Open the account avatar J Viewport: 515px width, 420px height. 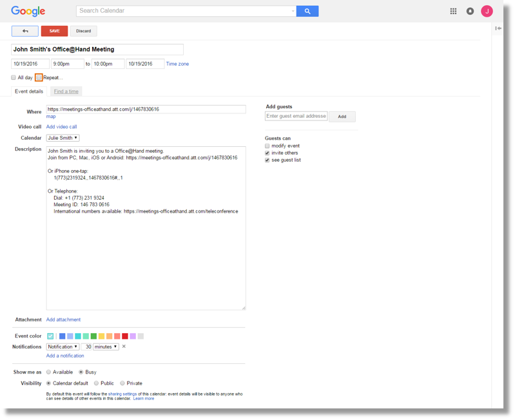point(487,11)
